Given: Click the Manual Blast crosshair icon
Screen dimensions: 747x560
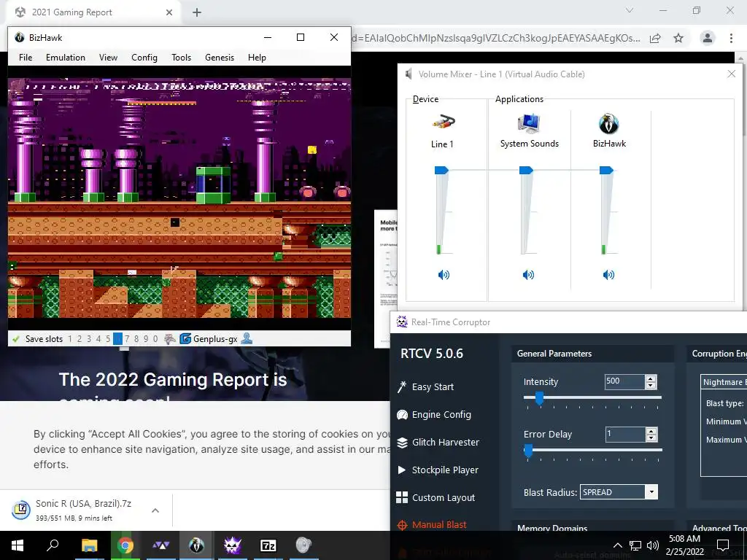Looking at the screenshot, I should click(x=402, y=525).
